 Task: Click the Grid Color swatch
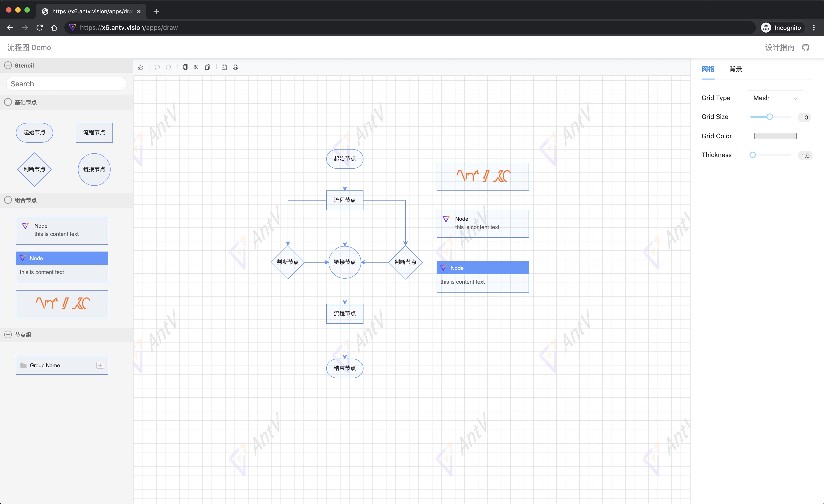pyautogui.click(x=774, y=136)
